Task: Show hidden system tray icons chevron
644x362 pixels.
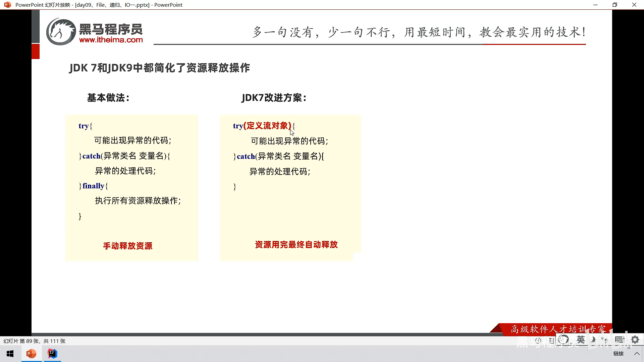Action: coord(637,354)
